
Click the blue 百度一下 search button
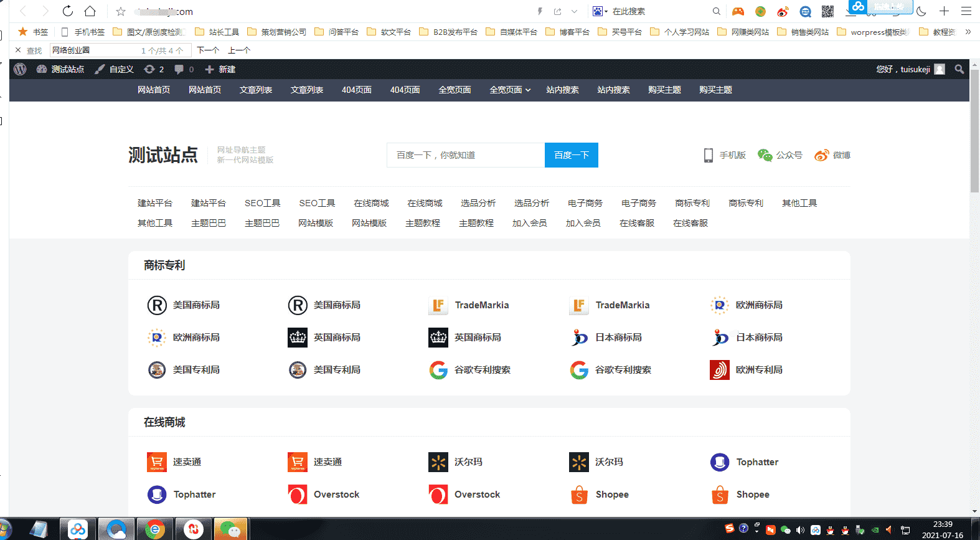tap(572, 155)
